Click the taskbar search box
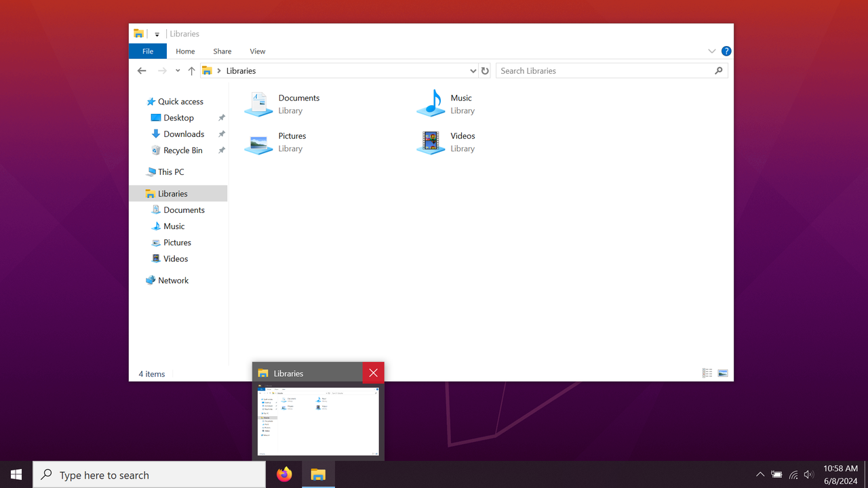The width and height of the screenshot is (868, 488). [x=149, y=474]
